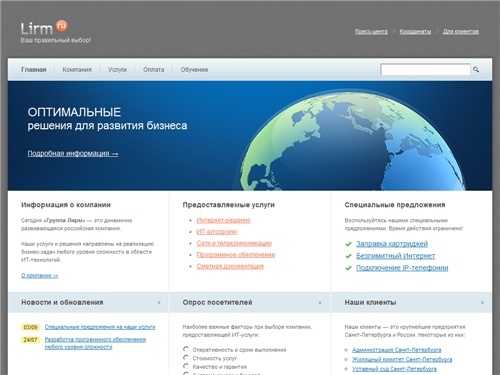Select Стоимость услуг radio option

186,358
